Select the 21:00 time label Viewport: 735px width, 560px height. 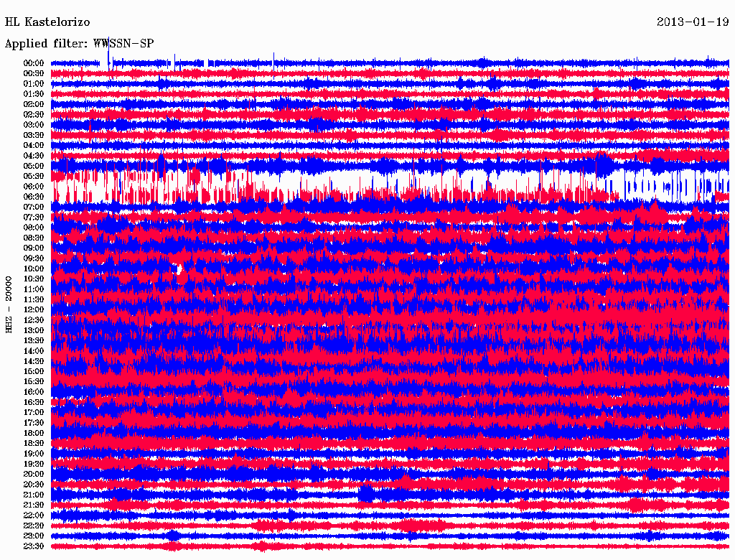pyautogui.click(x=34, y=495)
